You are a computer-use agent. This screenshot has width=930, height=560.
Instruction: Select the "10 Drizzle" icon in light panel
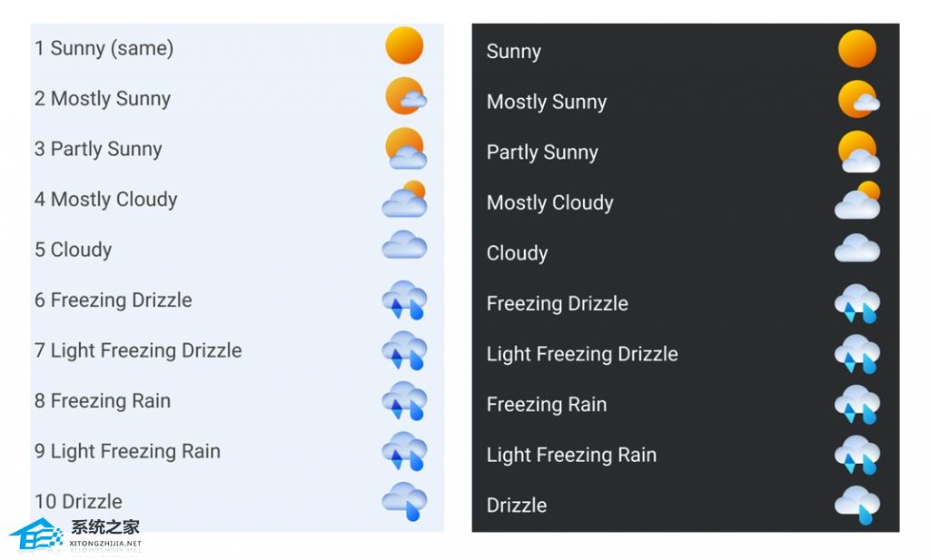coord(405,501)
